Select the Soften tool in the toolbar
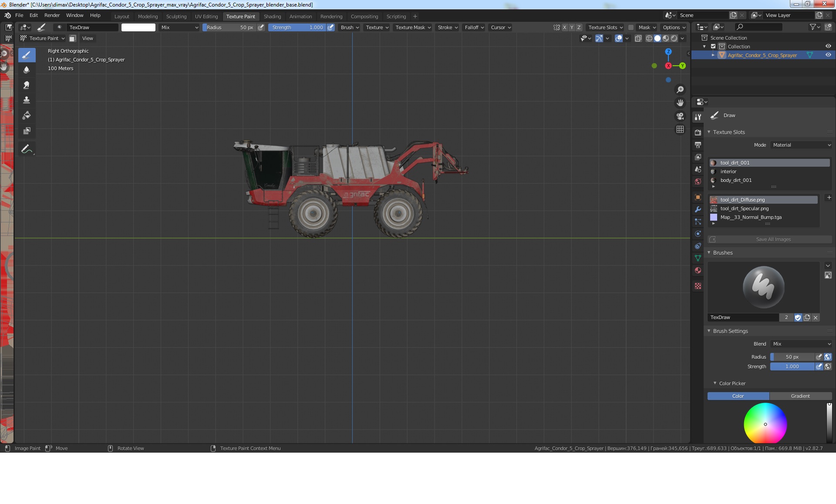 pyautogui.click(x=27, y=70)
